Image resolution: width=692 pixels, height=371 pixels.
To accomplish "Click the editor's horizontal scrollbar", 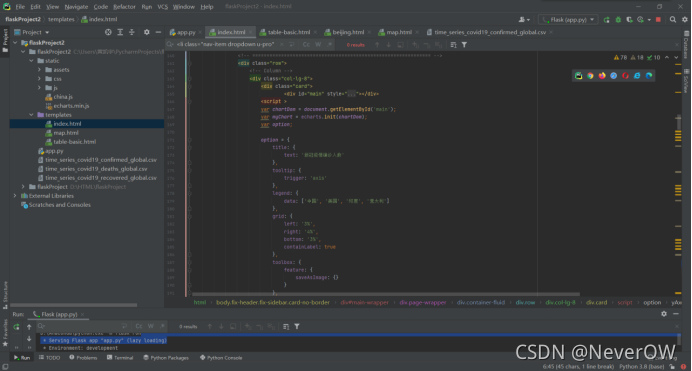I will pyautogui.click(x=386, y=294).
